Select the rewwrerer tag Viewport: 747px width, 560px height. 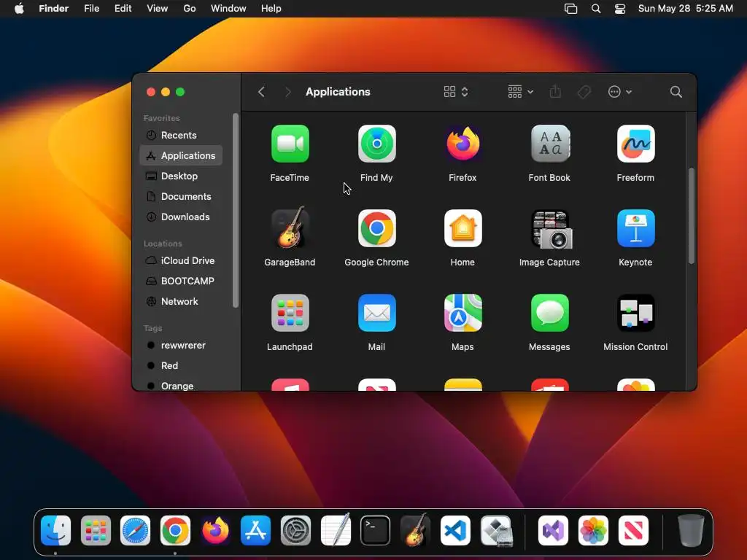(x=181, y=346)
